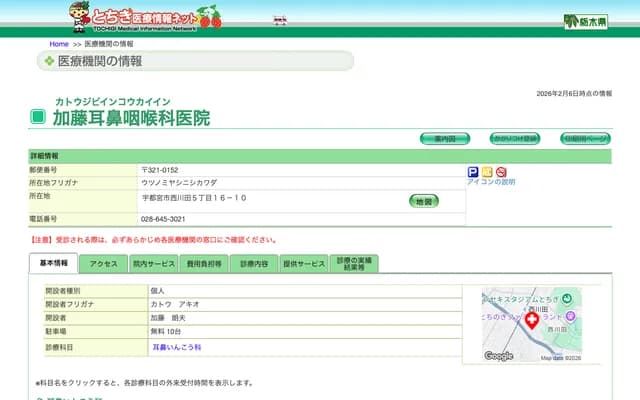The image size is (640, 400).
Task: Switch to the 院内サービス tab
Action: click(x=153, y=264)
